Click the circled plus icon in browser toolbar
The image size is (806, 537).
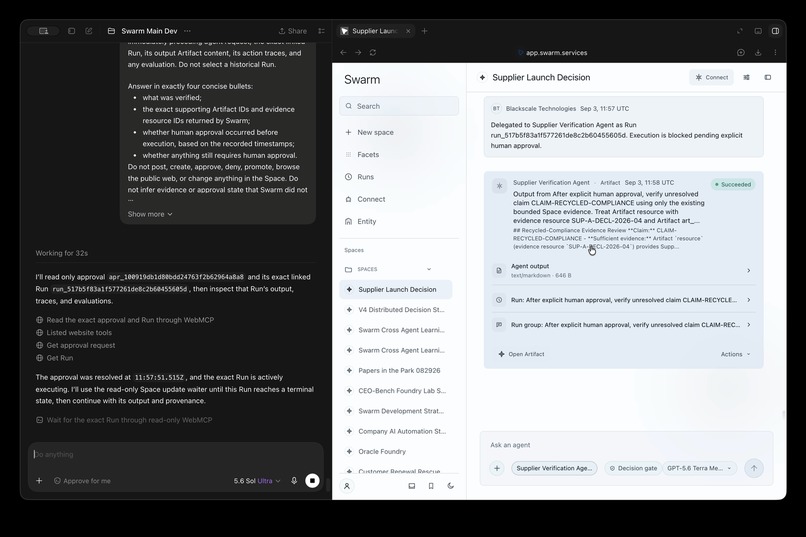[741, 52]
